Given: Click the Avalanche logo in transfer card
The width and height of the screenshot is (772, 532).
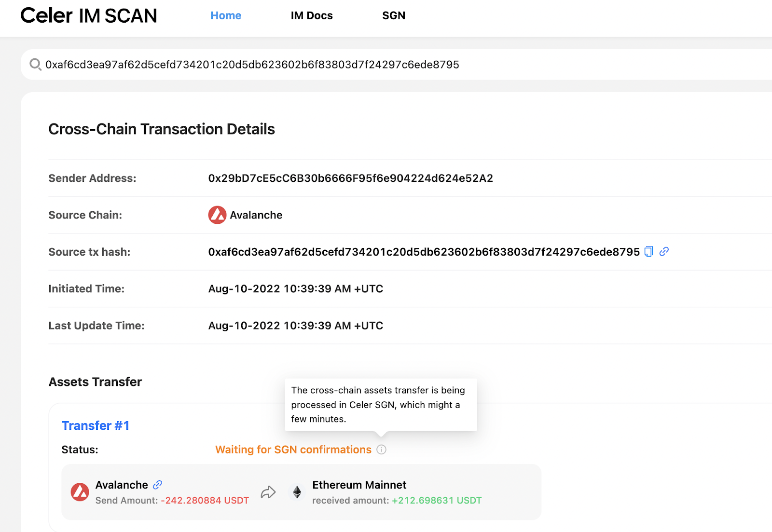Looking at the screenshot, I should tap(80, 492).
